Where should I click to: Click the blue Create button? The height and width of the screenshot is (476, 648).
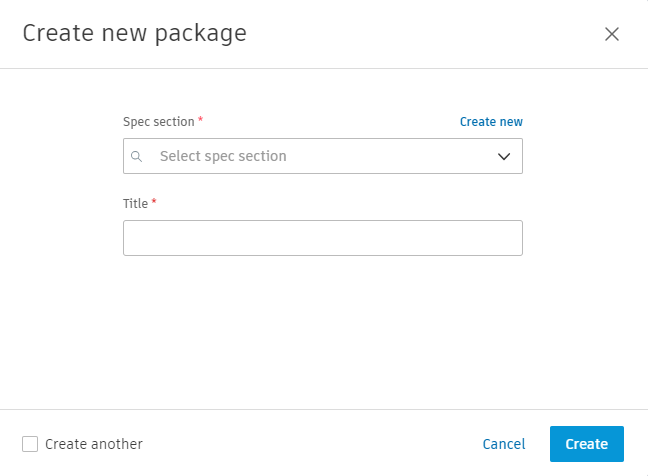(x=586, y=444)
